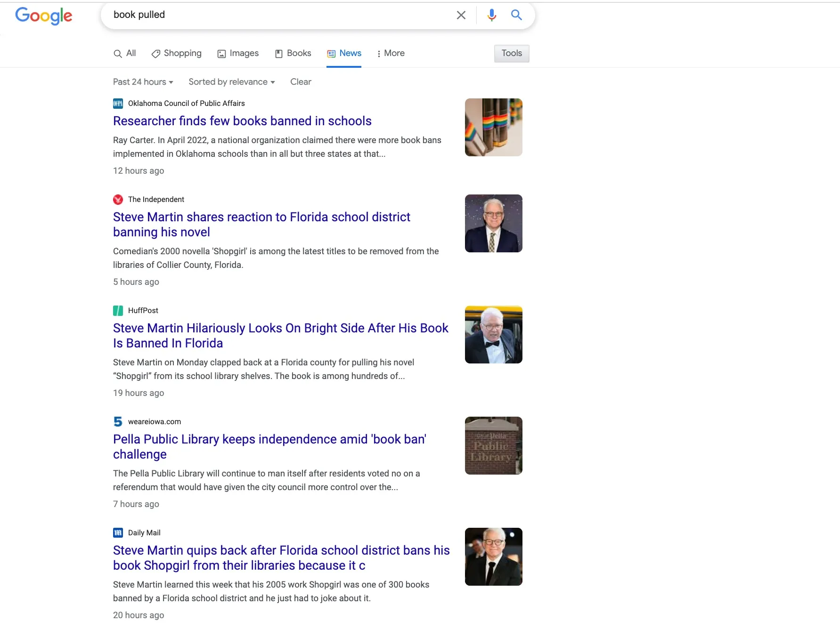Switch to the Books tab
Viewport: 840px width, 629px height.
point(293,53)
